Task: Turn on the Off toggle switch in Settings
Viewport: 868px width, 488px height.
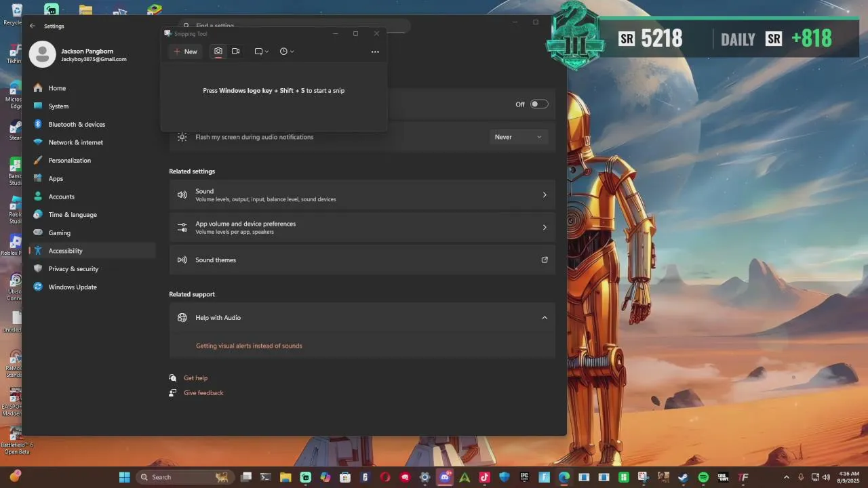Action: coord(539,104)
